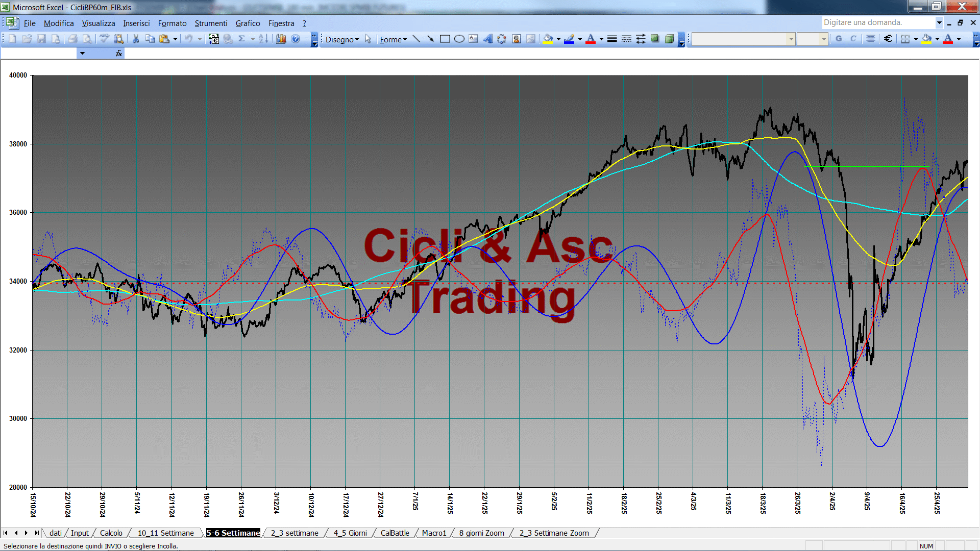The image size is (980, 551).
Task: Switch to the 8 giorni Zoom sheet tab
Action: [481, 533]
